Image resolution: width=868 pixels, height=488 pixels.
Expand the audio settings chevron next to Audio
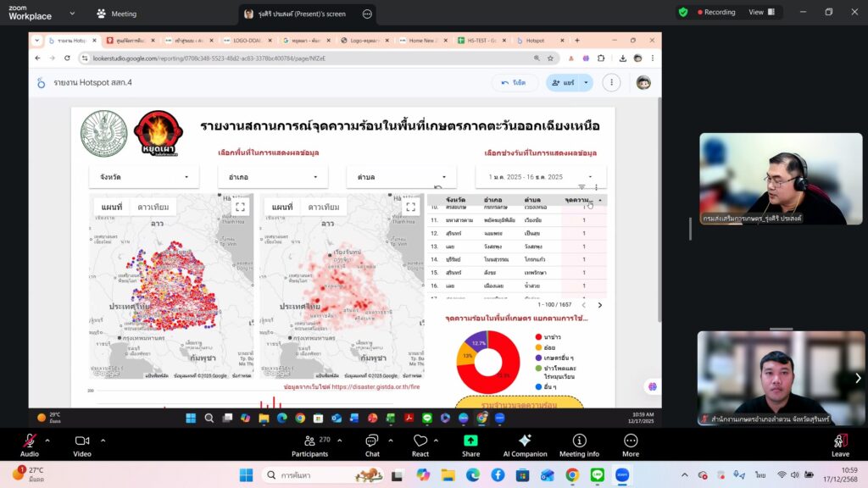tap(47, 440)
